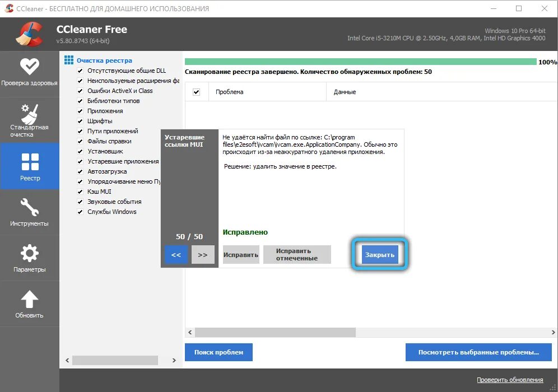The height and width of the screenshot is (392, 558).
Task: Click the Решение: удалить значение text
Action: [280, 166]
